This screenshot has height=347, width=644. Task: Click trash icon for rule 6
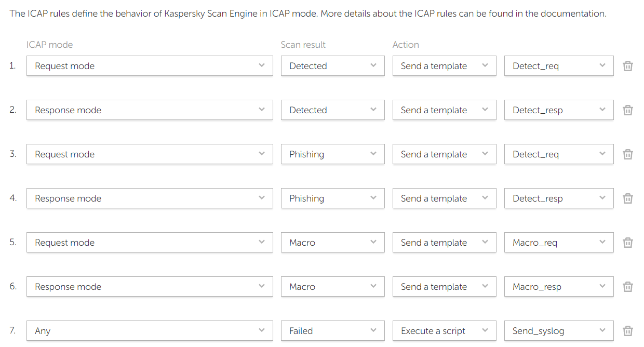point(627,287)
